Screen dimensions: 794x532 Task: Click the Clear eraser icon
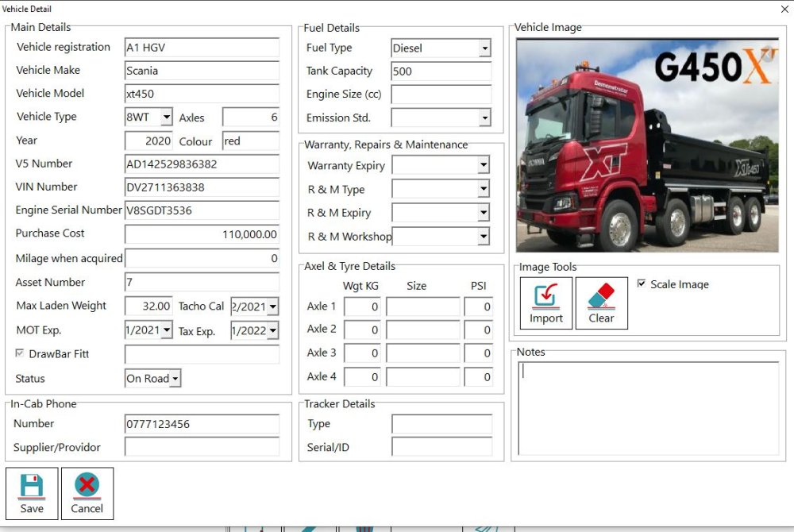601,296
